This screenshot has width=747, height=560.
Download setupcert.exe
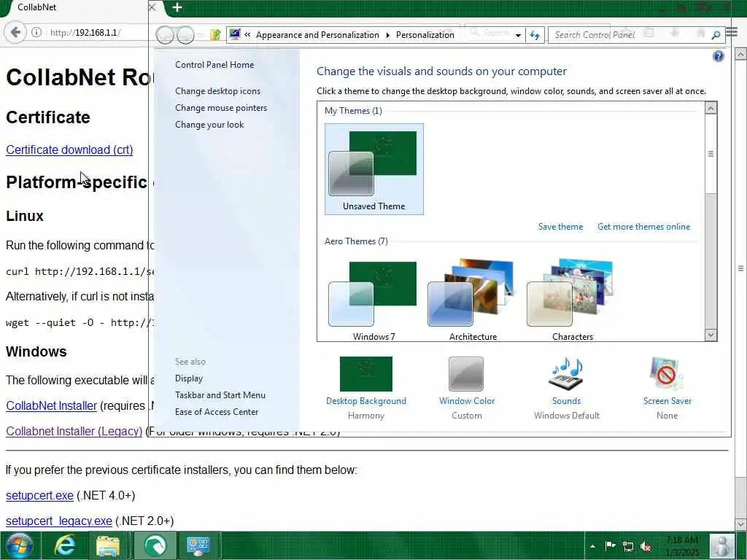pyautogui.click(x=39, y=495)
